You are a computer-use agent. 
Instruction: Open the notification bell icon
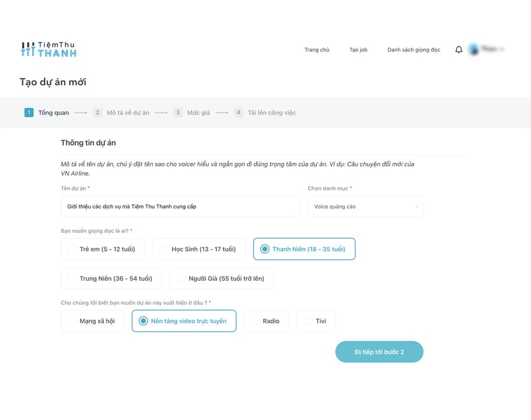459,50
